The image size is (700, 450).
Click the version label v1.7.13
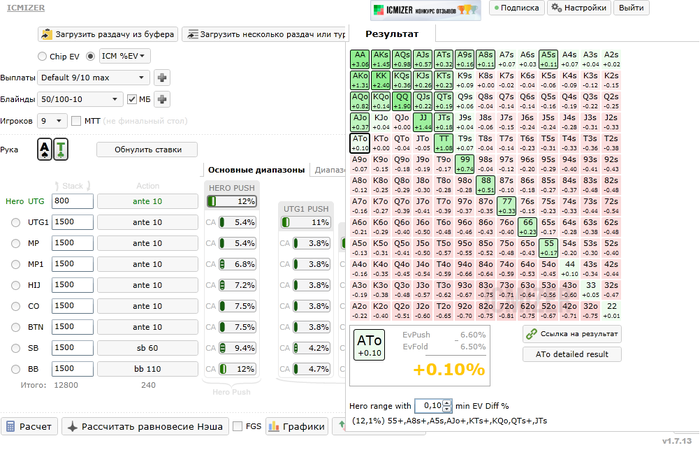pos(676,442)
